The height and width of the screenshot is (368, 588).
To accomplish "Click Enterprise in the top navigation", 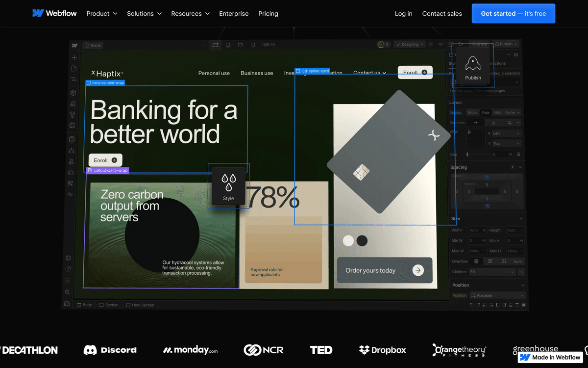I will pyautogui.click(x=234, y=14).
